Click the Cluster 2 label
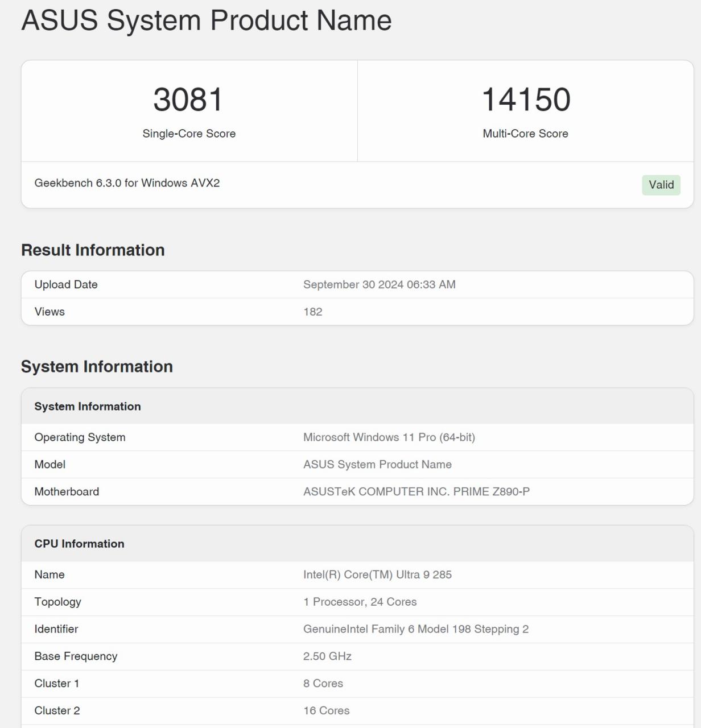The image size is (701, 728). coord(57,711)
